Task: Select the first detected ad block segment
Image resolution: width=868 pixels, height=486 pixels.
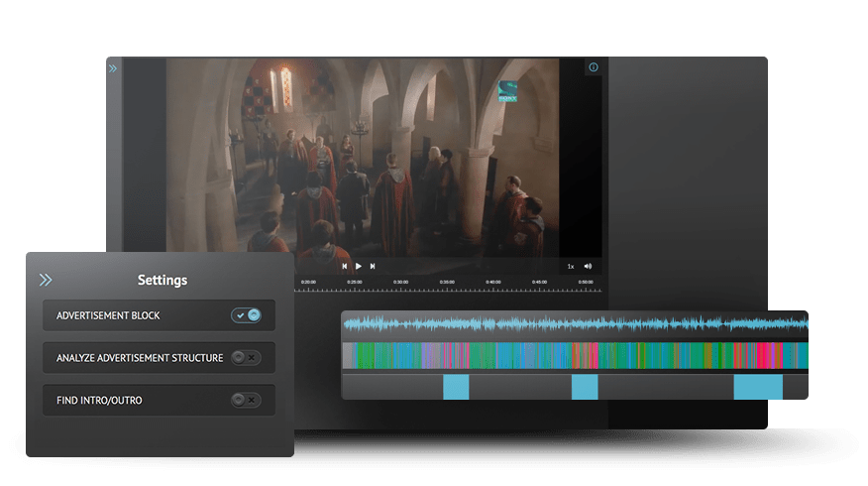Action: click(456, 387)
